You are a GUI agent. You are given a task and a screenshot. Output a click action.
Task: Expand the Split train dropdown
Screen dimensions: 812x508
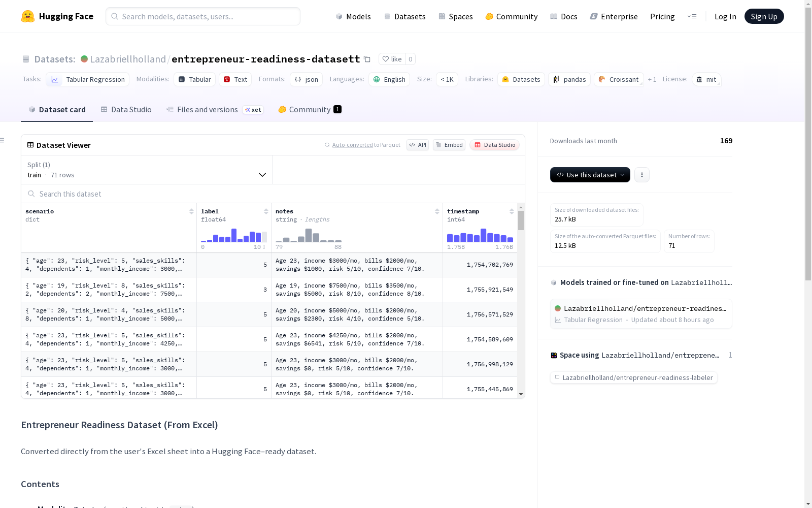tap(147, 170)
